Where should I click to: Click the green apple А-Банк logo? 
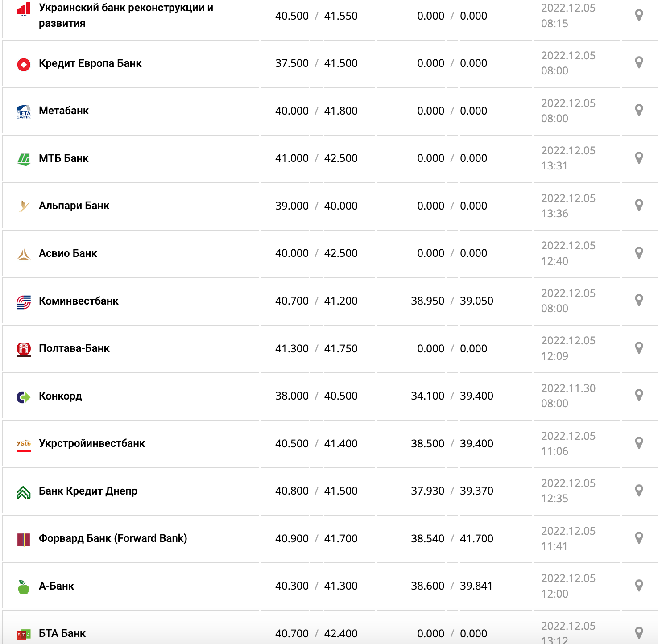(x=24, y=587)
